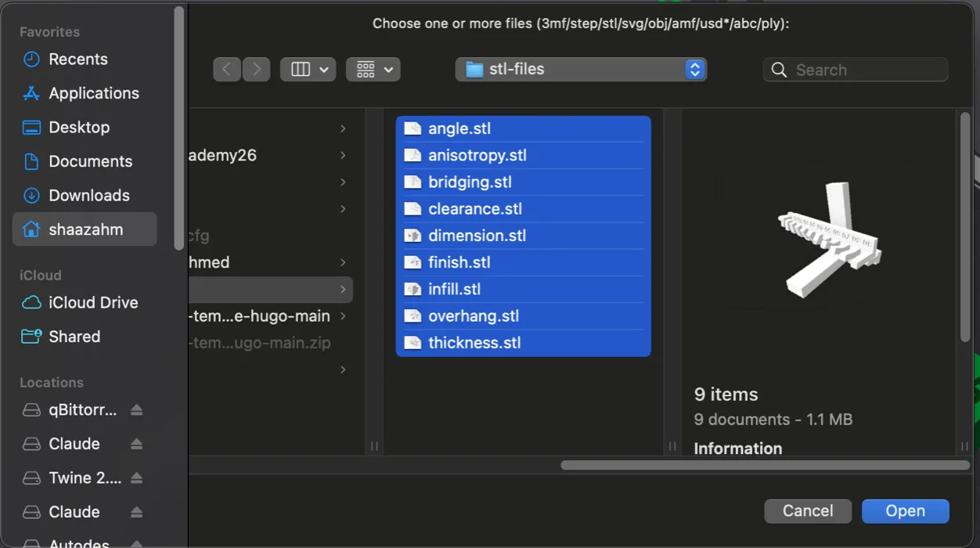This screenshot has width=980, height=548.
Task: Open Recents in the Favorites sidebar
Action: tap(77, 59)
